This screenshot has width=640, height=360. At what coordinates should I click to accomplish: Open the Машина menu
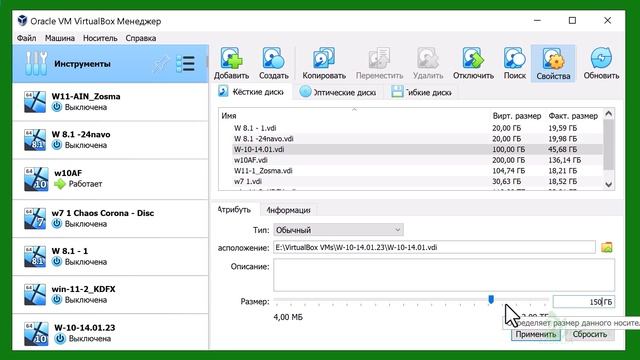click(x=60, y=38)
